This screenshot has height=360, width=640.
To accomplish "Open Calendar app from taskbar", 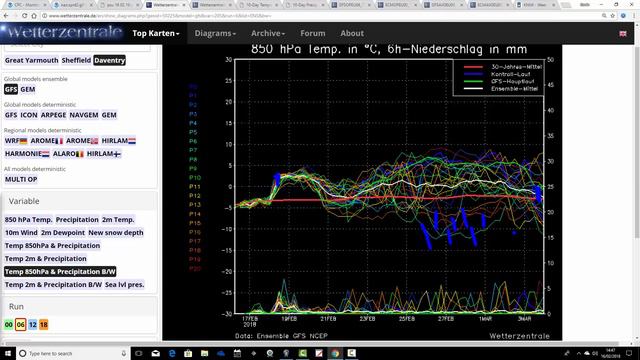I will tap(237, 353).
